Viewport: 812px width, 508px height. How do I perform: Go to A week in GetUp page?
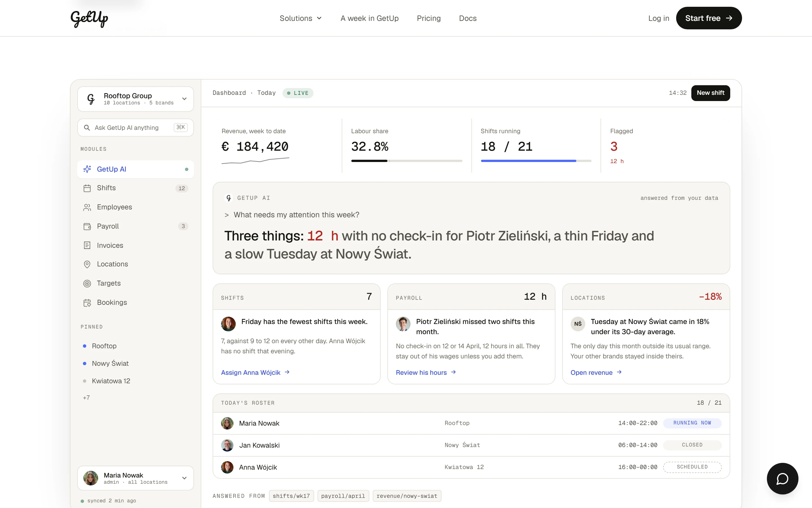(x=369, y=18)
